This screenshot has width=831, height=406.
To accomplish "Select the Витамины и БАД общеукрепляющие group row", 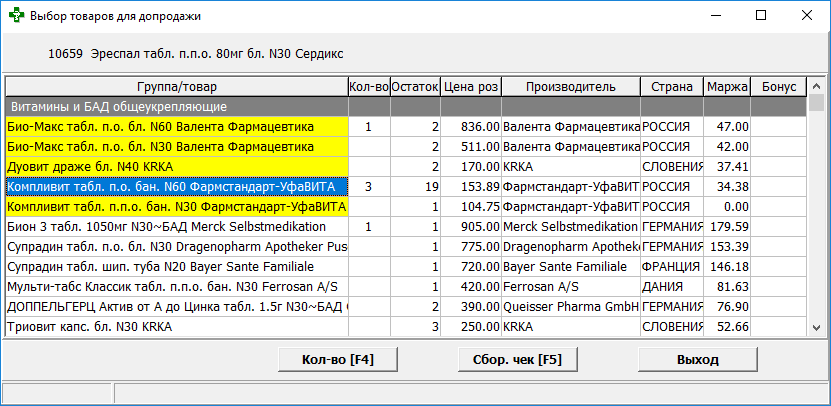I will click(x=406, y=107).
